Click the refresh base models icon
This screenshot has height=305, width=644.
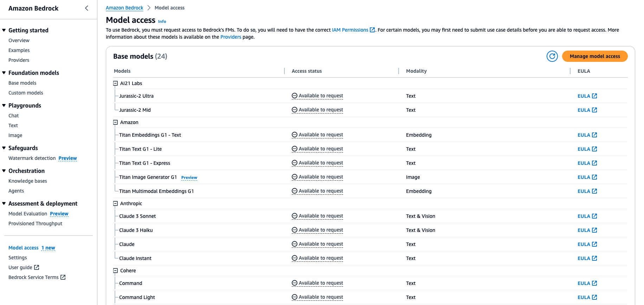point(552,56)
